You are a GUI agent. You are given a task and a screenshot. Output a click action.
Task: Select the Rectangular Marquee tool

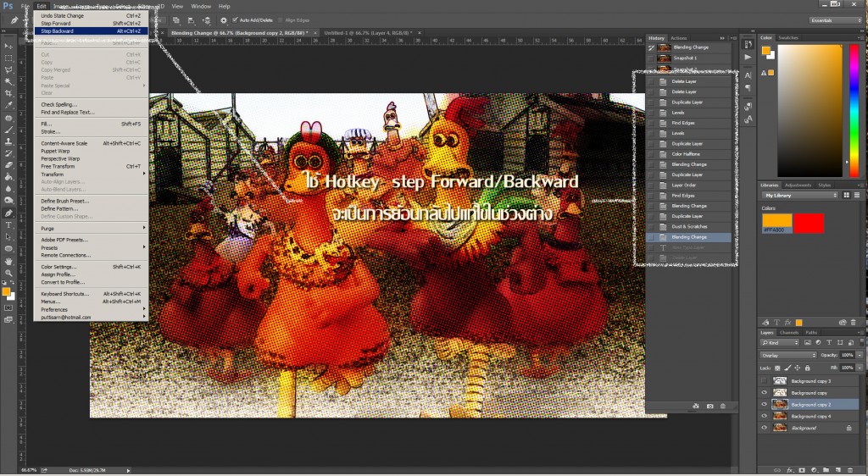(x=8, y=58)
